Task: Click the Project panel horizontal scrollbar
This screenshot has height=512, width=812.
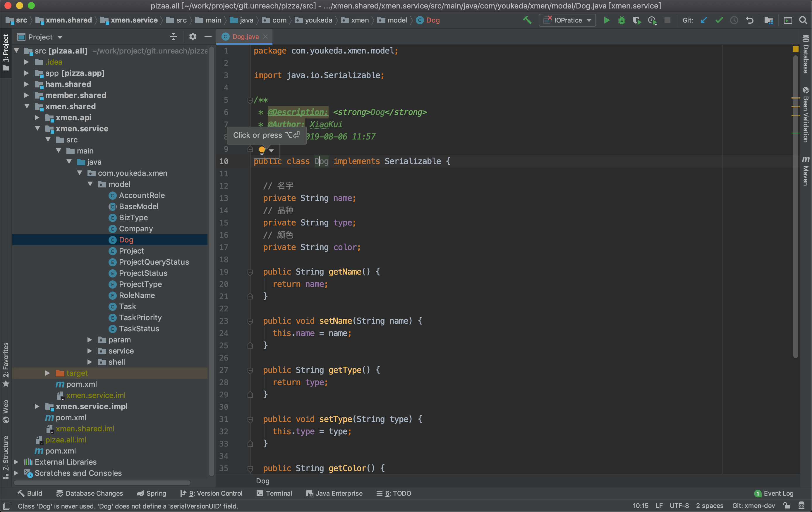Action: 102,483
